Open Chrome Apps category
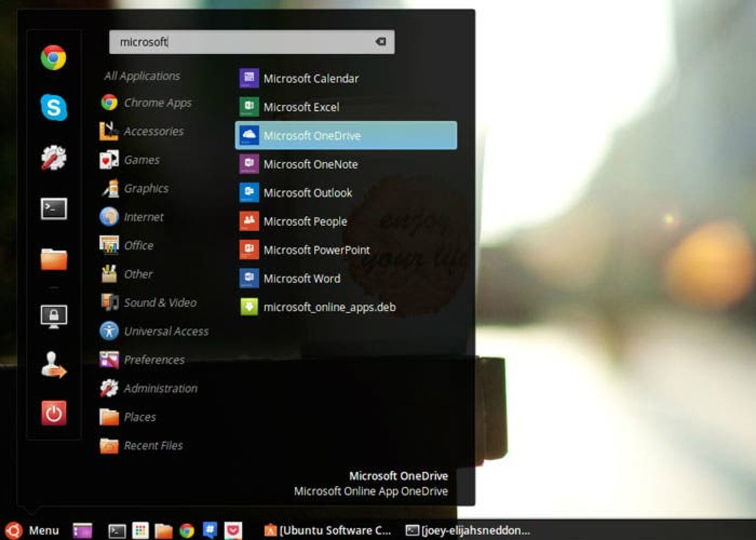Image resolution: width=756 pixels, height=540 pixels. (146, 103)
